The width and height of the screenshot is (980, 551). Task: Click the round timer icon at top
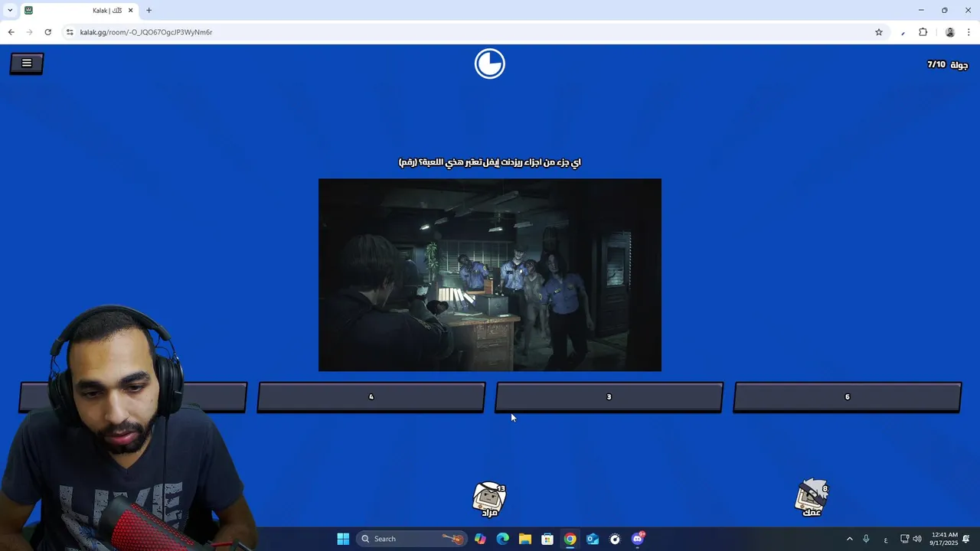tap(490, 64)
